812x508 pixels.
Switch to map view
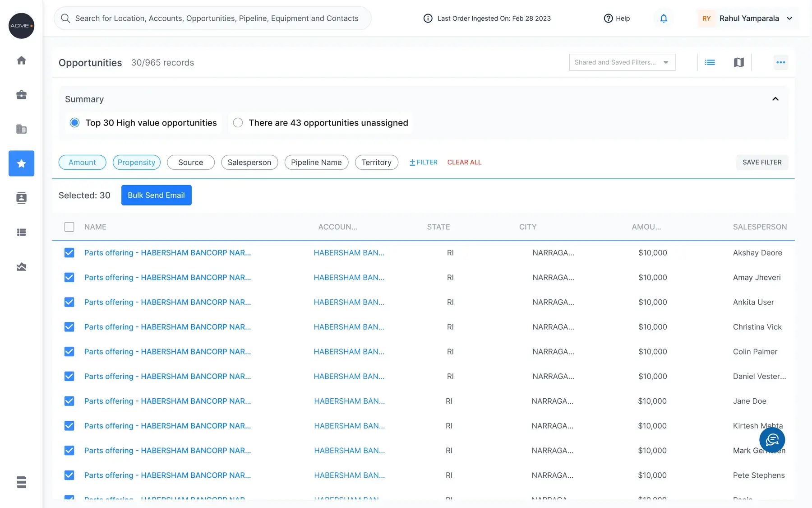pyautogui.click(x=738, y=62)
